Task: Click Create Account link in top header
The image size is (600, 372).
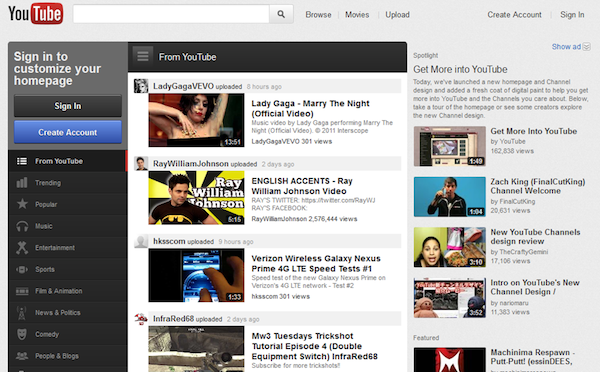Action: coord(514,15)
